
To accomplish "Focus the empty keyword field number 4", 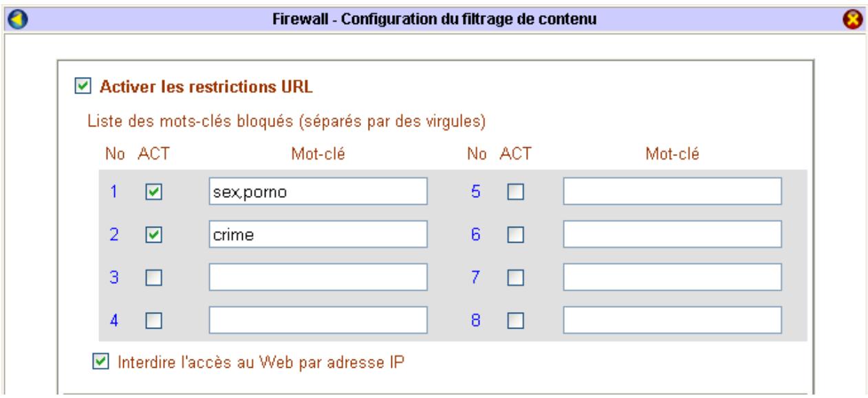I will click(318, 320).
